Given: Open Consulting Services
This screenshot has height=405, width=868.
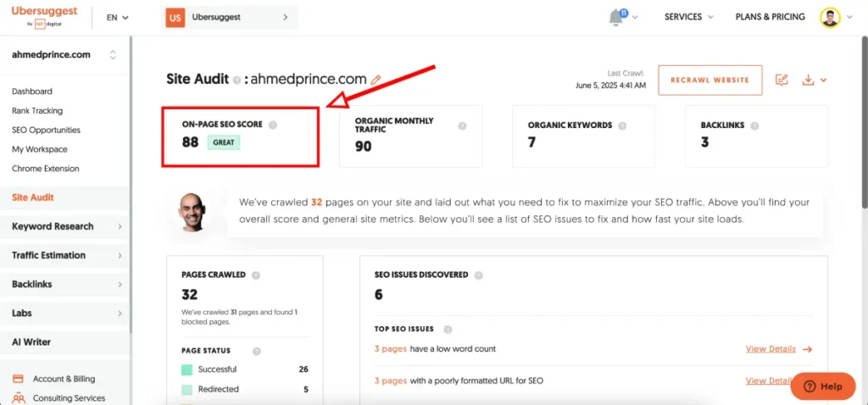Looking at the screenshot, I should [69, 398].
